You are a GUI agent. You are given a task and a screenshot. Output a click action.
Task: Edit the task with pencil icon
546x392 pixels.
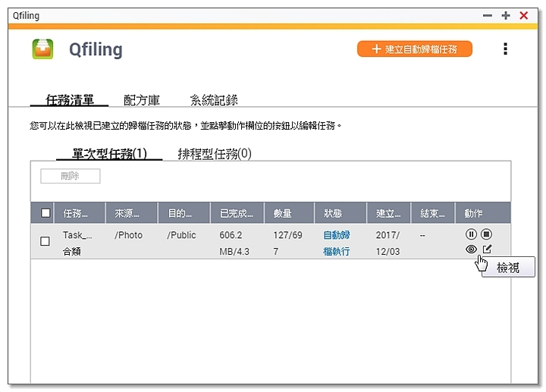pyautogui.click(x=487, y=249)
